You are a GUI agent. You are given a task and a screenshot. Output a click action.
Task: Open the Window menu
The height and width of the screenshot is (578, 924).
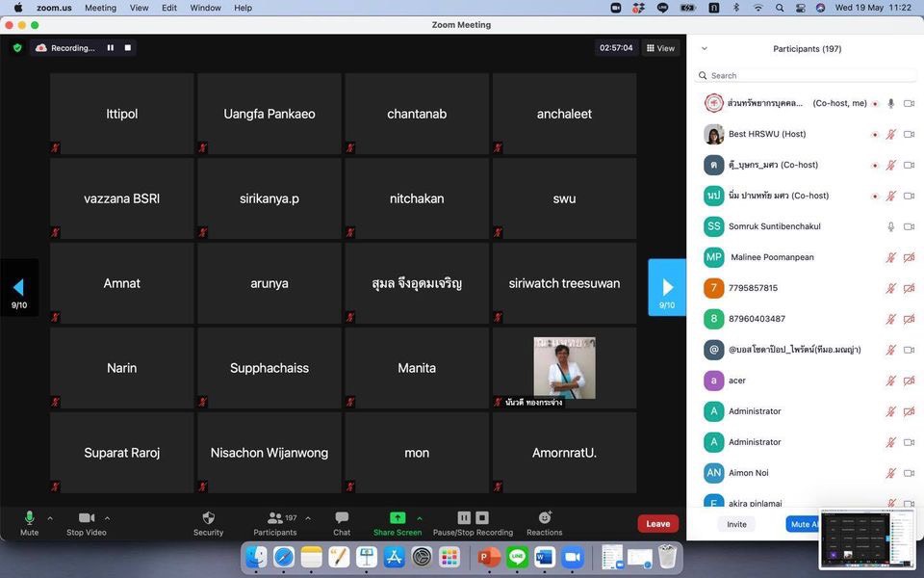(x=205, y=8)
